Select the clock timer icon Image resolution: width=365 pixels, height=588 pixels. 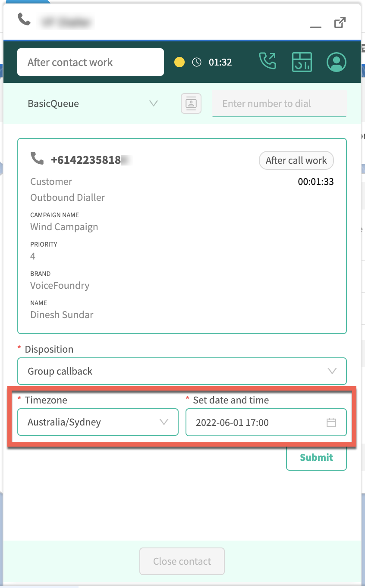tap(197, 62)
